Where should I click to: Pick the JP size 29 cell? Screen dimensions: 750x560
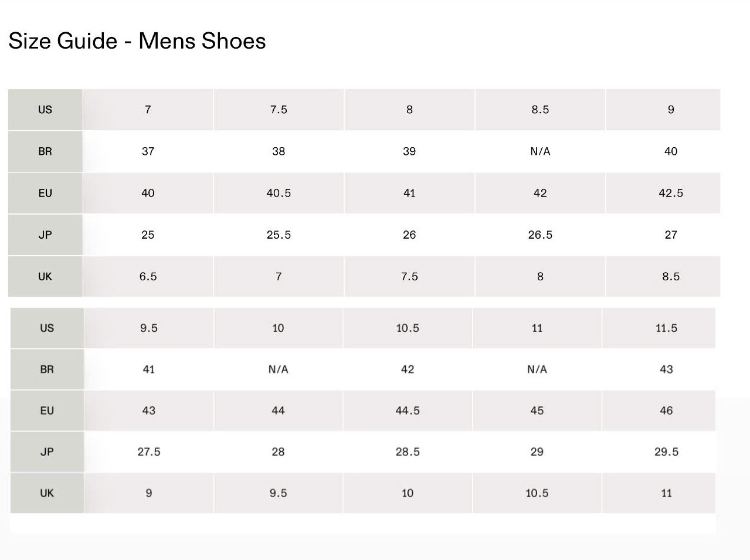point(537,452)
